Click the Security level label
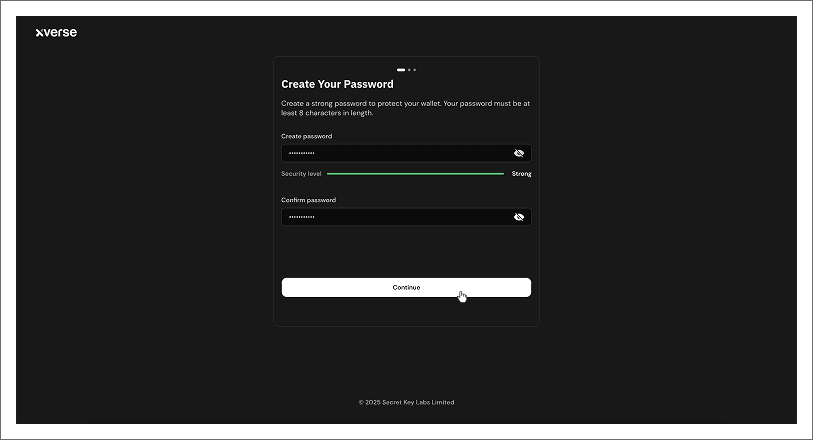This screenshot has height=440, width=813. (x=301, y=174)
